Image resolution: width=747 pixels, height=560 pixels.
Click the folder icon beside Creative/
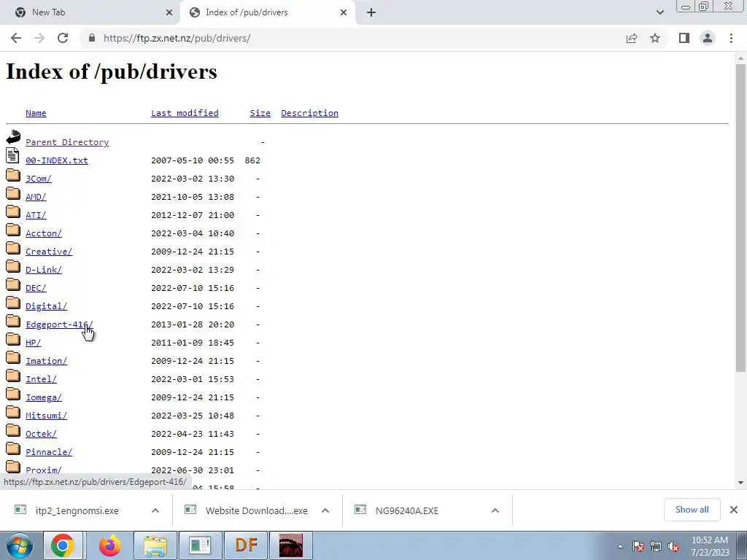13,248
